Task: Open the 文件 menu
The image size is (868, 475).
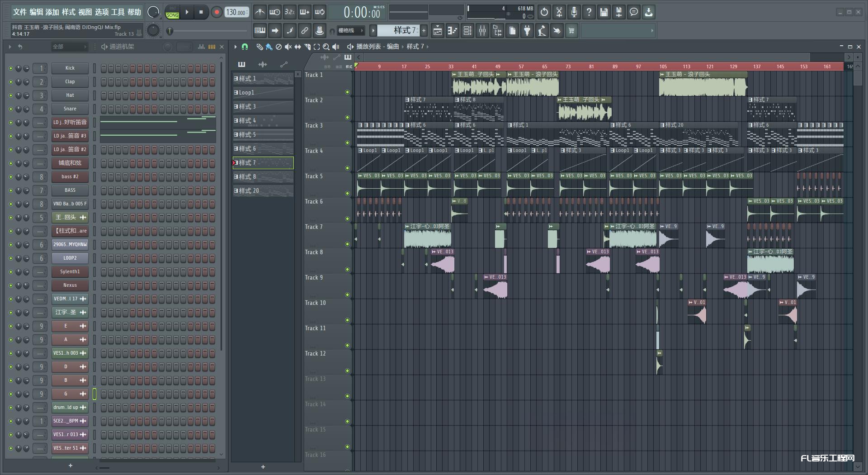Action: [x=19, y=12]
